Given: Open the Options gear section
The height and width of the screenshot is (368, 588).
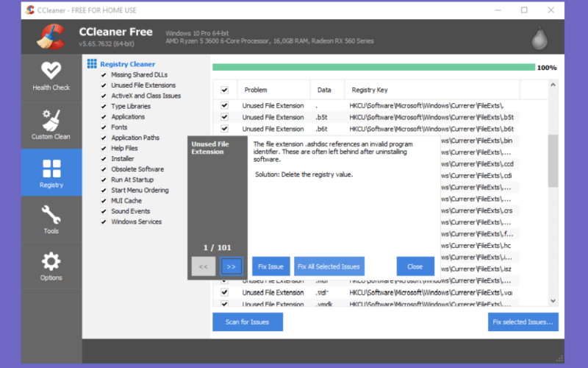Looking at the screenshot, I should pyautogui.click(x=51, y=266).
